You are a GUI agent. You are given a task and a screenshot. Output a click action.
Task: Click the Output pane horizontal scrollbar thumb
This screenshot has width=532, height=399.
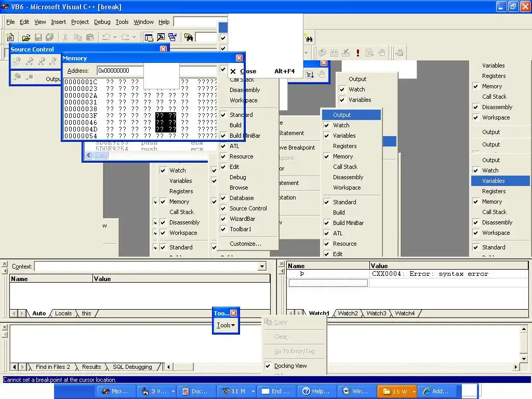tap(183, 367)
